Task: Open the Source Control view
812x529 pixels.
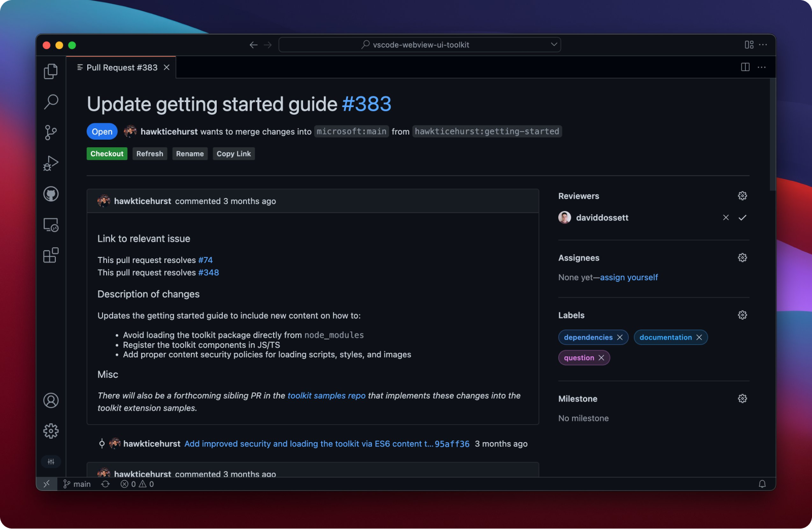Action: (x=50, y=133)
